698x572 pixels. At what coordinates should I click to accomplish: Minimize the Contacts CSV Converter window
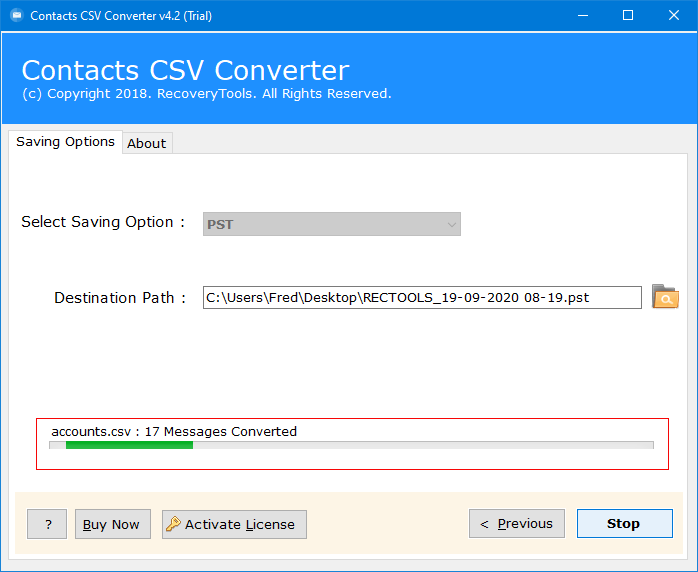tap(583, 16)
